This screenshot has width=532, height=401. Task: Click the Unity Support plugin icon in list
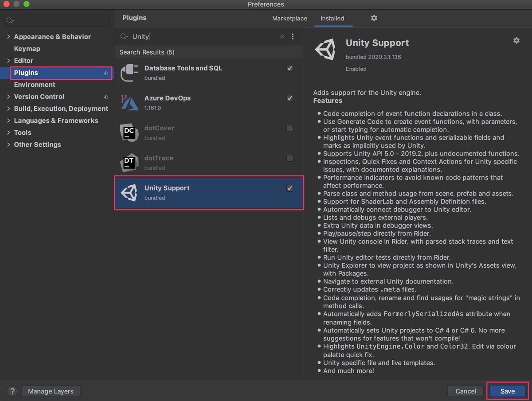click(129, 192)
